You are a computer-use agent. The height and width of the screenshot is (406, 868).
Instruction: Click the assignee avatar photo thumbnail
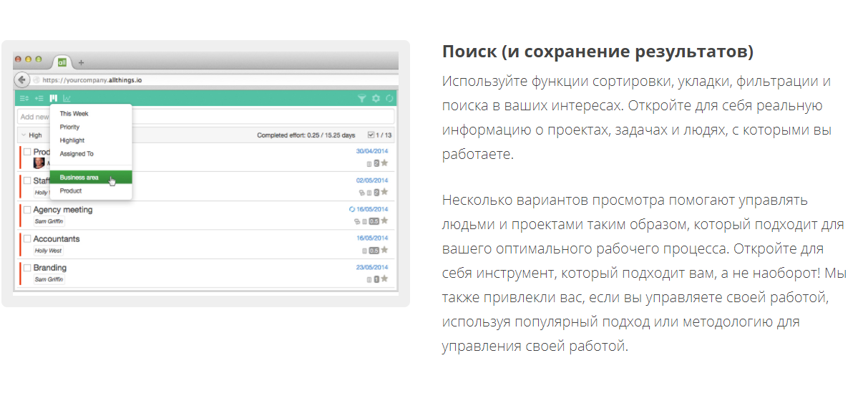click(39, 163)
